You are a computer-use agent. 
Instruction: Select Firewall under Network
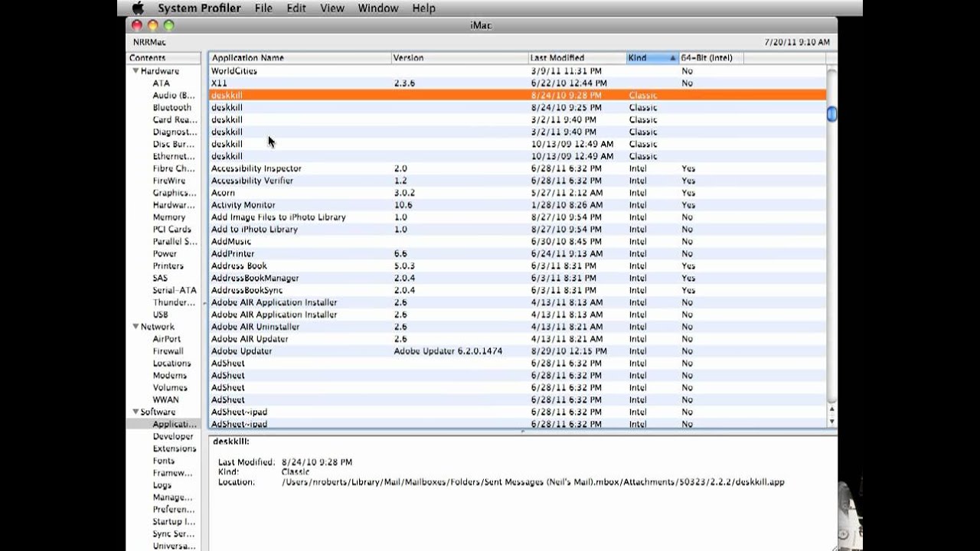[x=168, y=350]
